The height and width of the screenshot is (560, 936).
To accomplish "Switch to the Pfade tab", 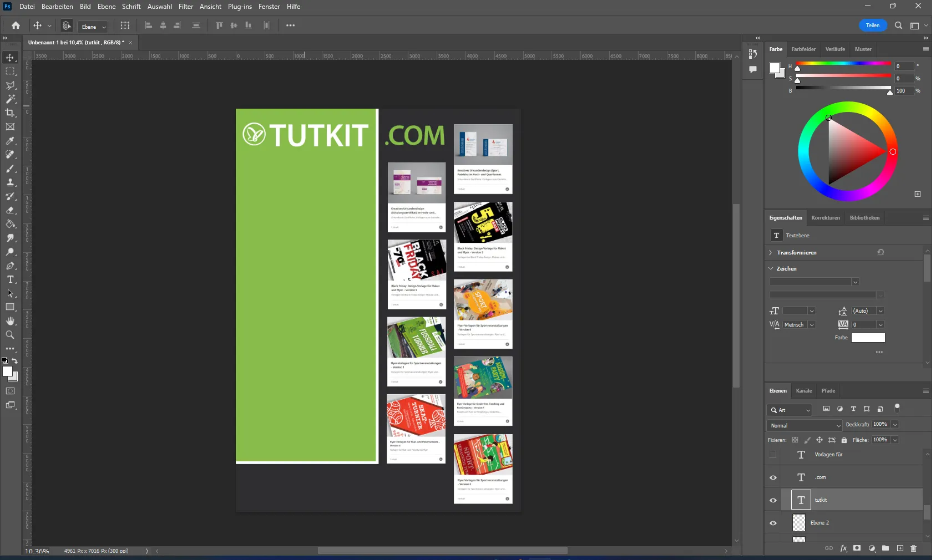I will pyautogui.click(x=828, y=391).
